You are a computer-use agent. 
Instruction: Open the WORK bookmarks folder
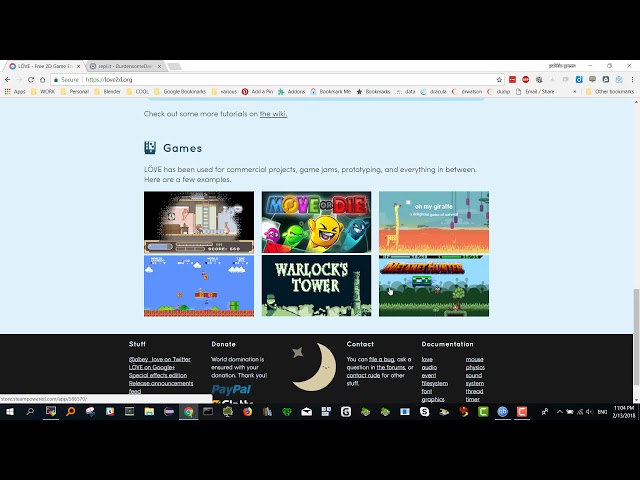[43, 91]
